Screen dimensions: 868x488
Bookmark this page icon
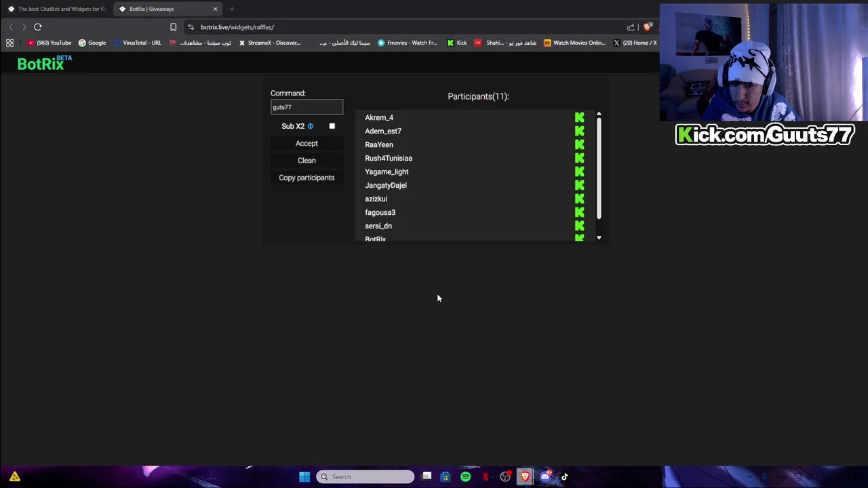coord(173,27)
